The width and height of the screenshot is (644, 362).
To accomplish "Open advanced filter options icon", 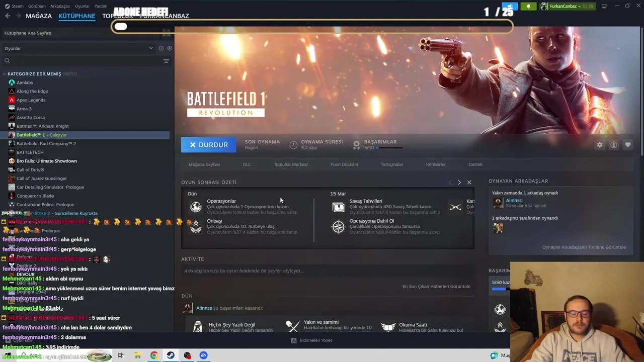I will [x=166, y=61].
